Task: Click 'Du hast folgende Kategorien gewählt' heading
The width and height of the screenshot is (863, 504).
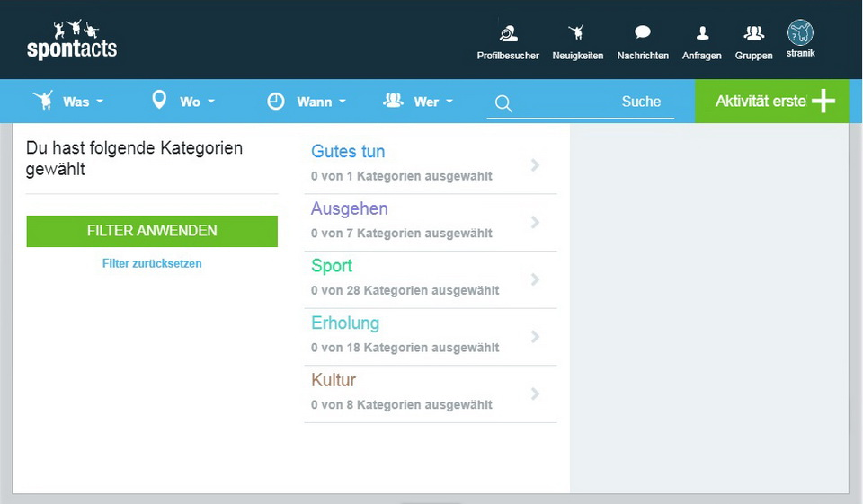Action: [134, 158]
